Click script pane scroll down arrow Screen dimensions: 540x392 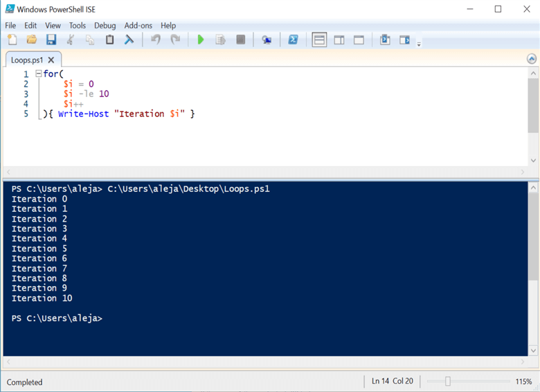[533, 160]
